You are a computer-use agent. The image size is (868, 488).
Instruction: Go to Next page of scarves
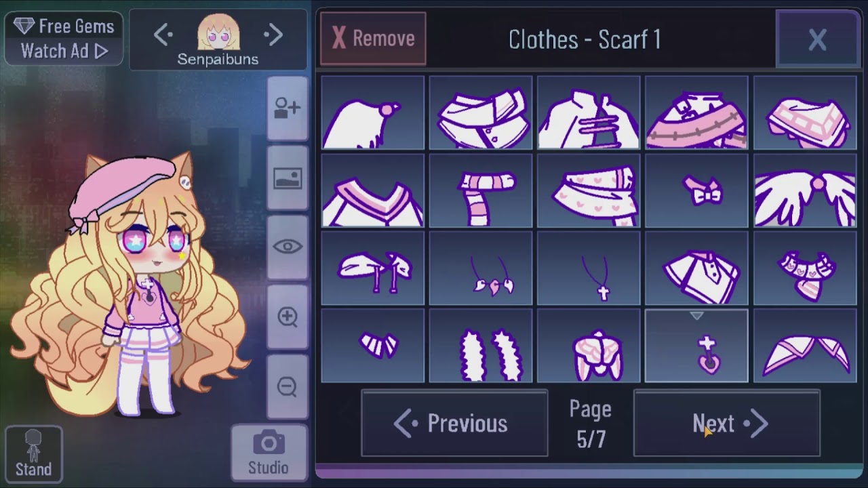tap(727, 424)
